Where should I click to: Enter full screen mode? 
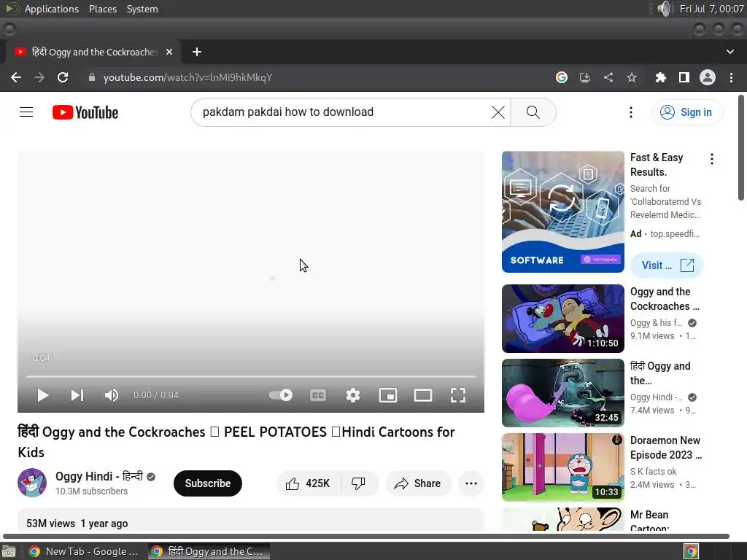458,395
